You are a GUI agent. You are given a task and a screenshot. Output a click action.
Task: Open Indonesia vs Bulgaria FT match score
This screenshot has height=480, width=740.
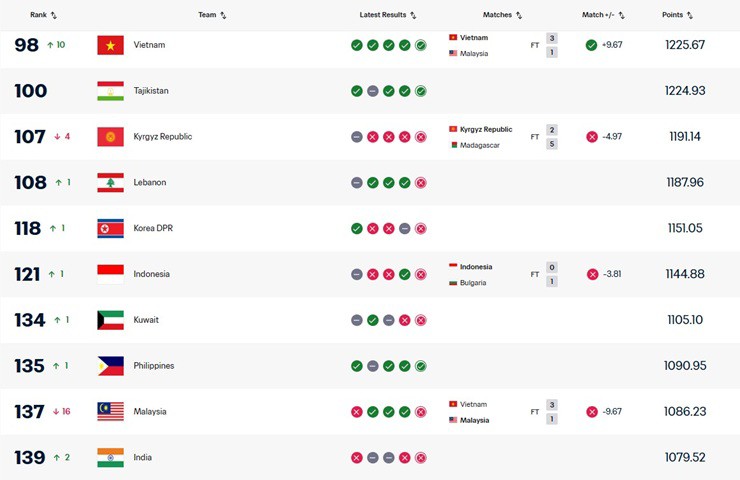pyautogui.click(x=551, y=274)
